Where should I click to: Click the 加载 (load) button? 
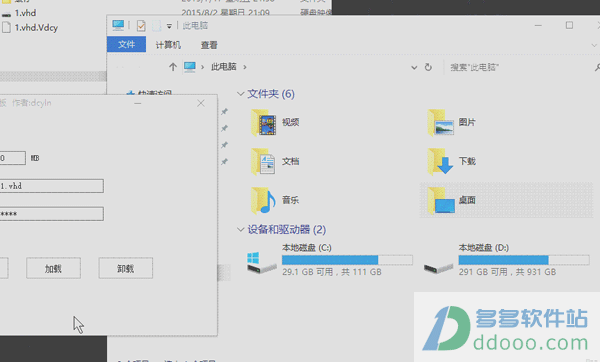[54, 268]
